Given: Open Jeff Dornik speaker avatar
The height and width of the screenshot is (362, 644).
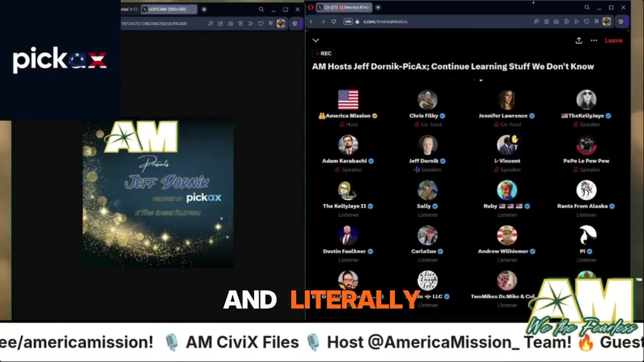Looking at the screenshot, I should point(428,145).
